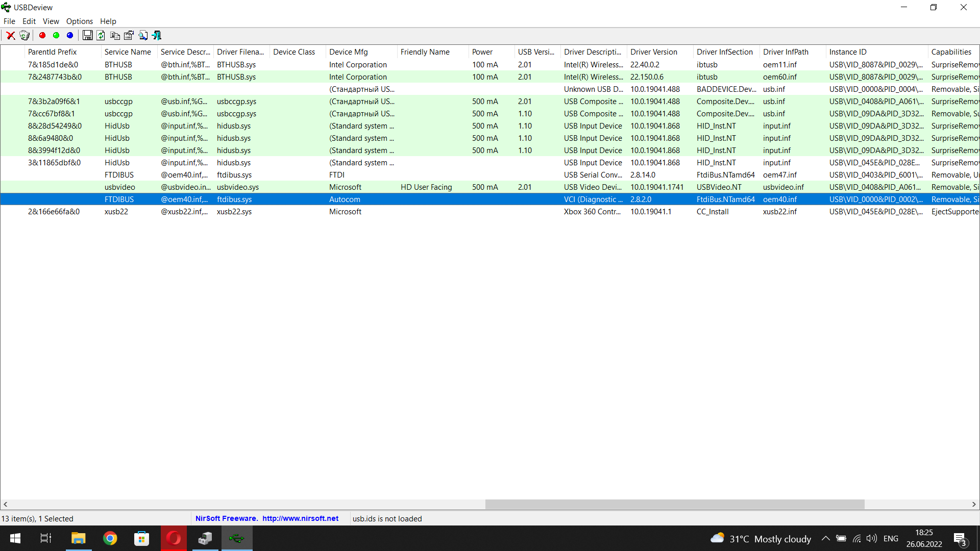This screenshot has width=980, height=551.
Task: Sort by Device Mfg column header
Action: [348, 52]
